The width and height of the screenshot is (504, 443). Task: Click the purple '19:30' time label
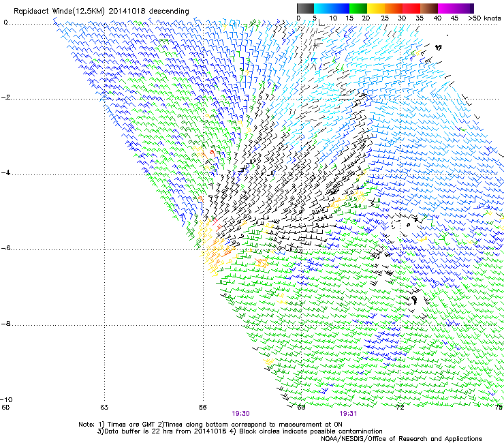[x=240, y=414]
